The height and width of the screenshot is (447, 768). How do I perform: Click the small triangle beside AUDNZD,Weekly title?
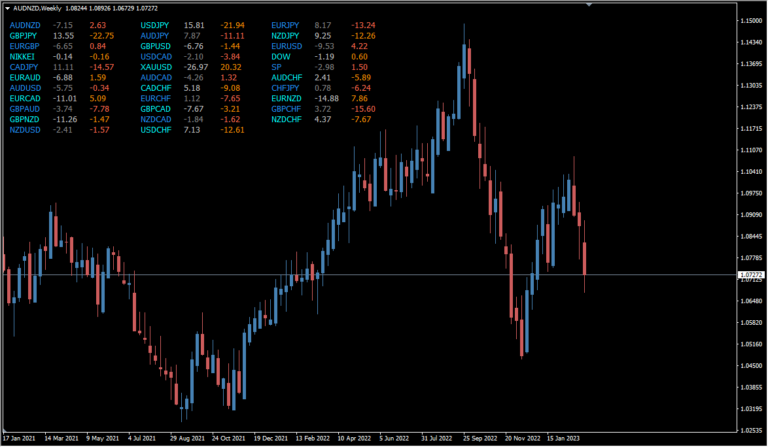coord(8,6)
